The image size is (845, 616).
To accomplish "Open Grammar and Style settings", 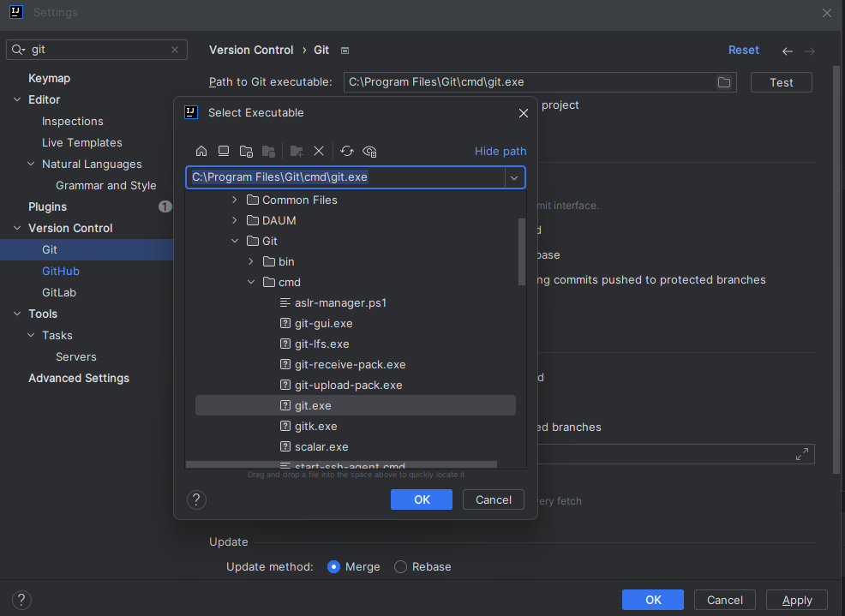I will tap(105, 185).
